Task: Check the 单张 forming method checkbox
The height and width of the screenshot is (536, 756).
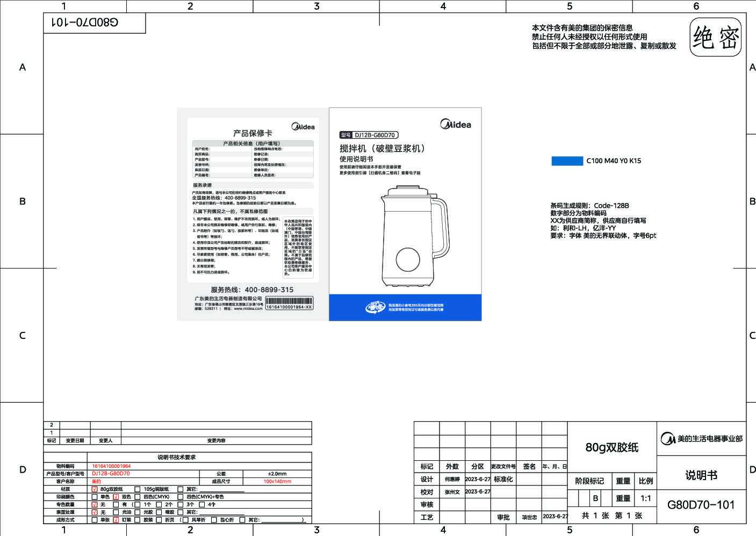Action: [95, 520]
